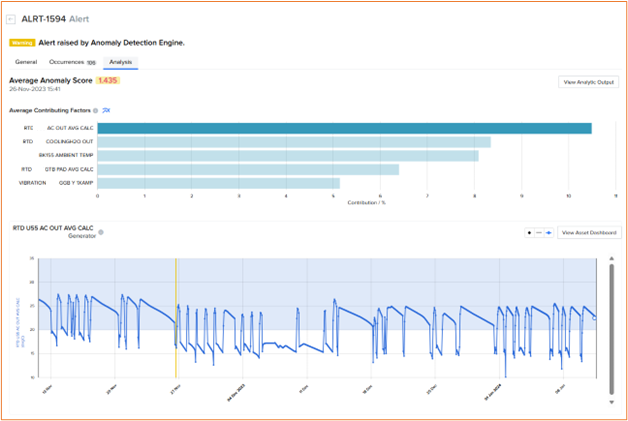The width and height of the screenshot is (628, 421).
Task: Click the info icon beside the Generator label
Action: click(x=101, y=232)
